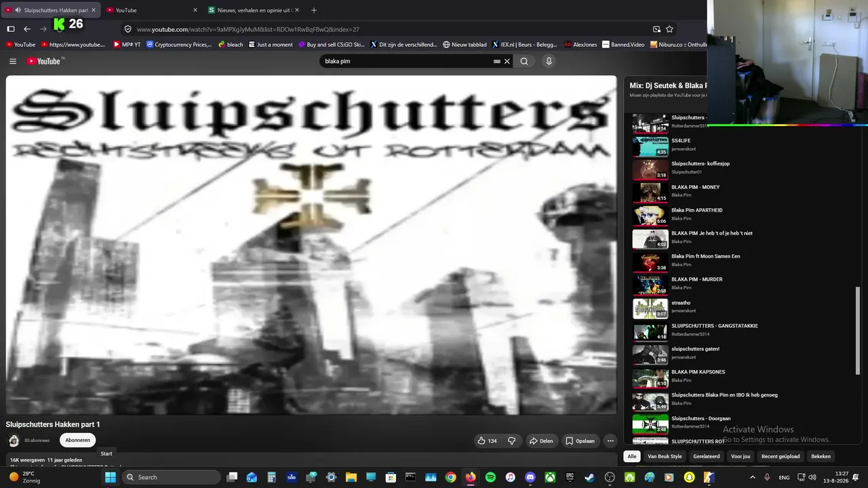Subscribe with the Abonneren button
The height and width of the screenshot is (488, 868).
[77, 441]
